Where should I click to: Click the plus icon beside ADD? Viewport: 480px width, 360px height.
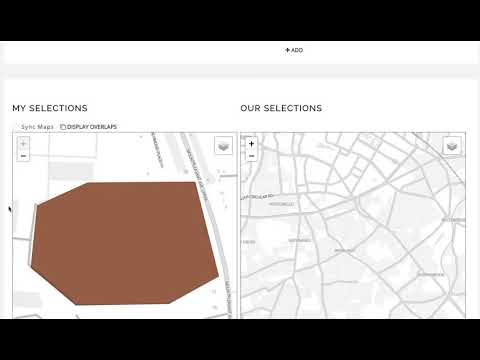tap(287, 50)
